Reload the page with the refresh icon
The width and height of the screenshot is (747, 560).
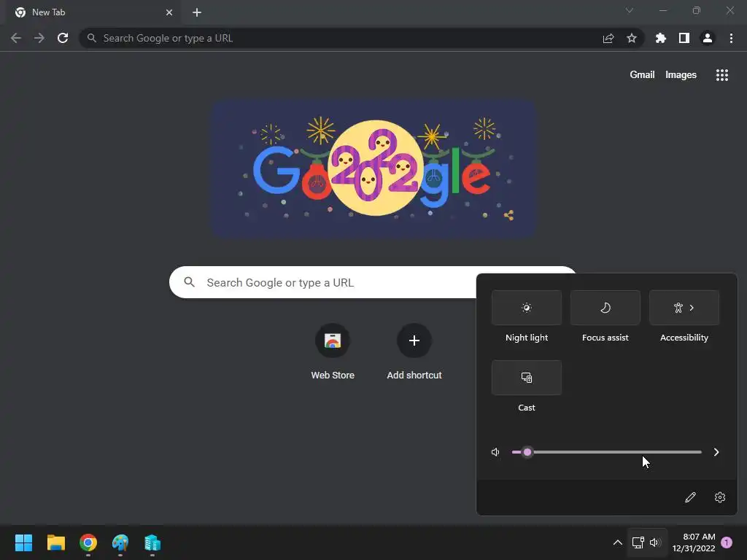63,38
